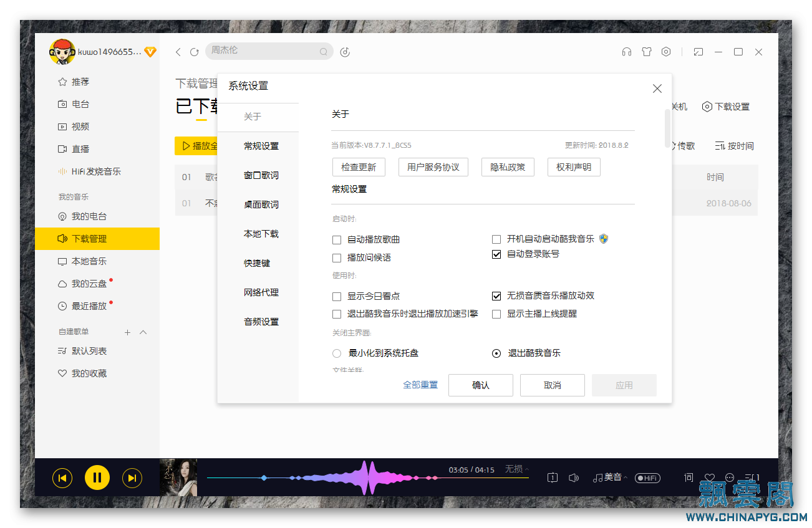This screenshot has height=528, width=812.
Task: Open the hexagon settings icon in title bar
Action: pos(666,52)
